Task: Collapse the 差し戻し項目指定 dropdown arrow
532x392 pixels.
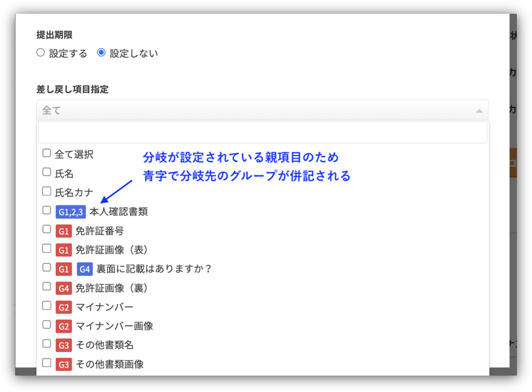Action: click(x=479, y=110)
